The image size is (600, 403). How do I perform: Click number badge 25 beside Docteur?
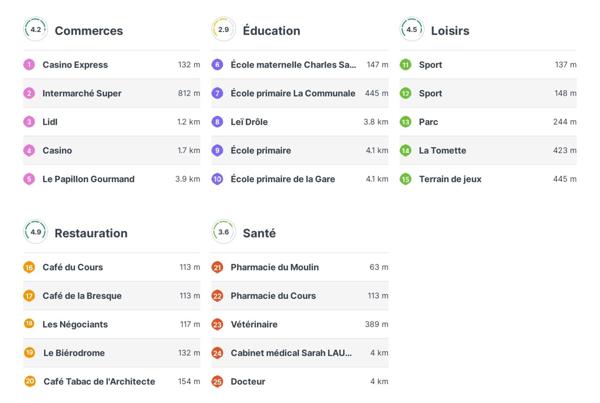tap(217, 381)
